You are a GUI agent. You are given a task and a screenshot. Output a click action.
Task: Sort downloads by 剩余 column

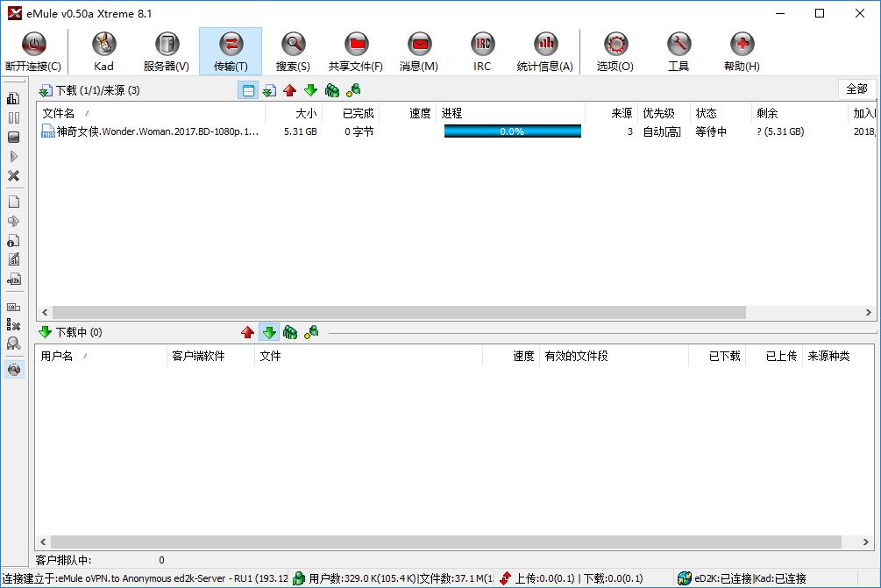(799, 113)
